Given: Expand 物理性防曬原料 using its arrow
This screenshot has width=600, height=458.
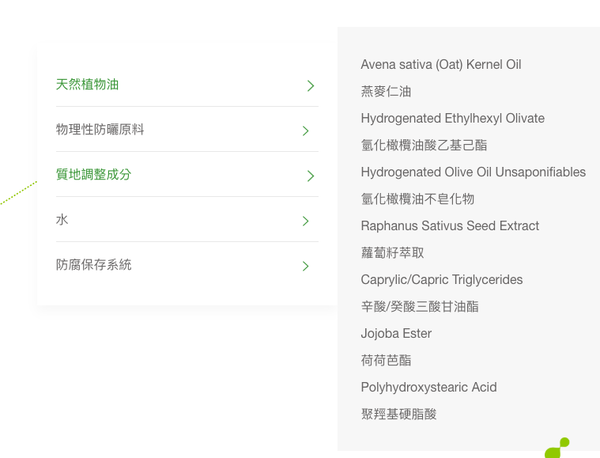Looking at the screenshot, I should point(305,131).
